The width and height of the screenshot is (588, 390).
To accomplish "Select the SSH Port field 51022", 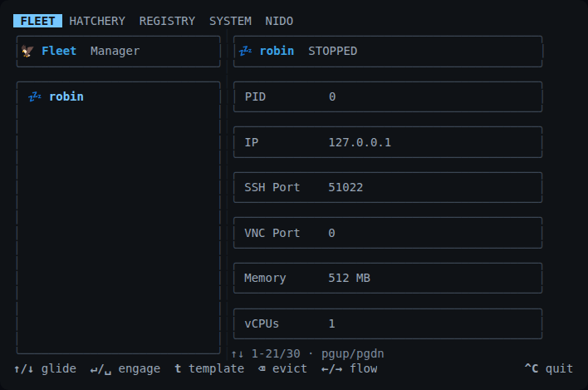I will 388,187.
